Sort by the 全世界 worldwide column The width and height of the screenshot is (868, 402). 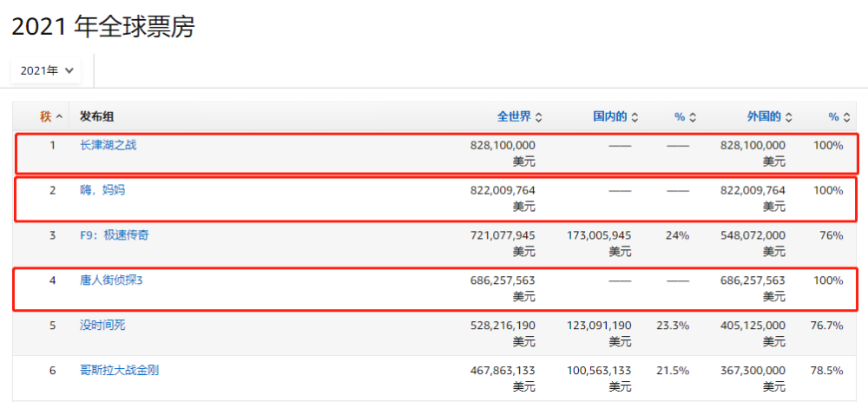(x=519, y=117)
